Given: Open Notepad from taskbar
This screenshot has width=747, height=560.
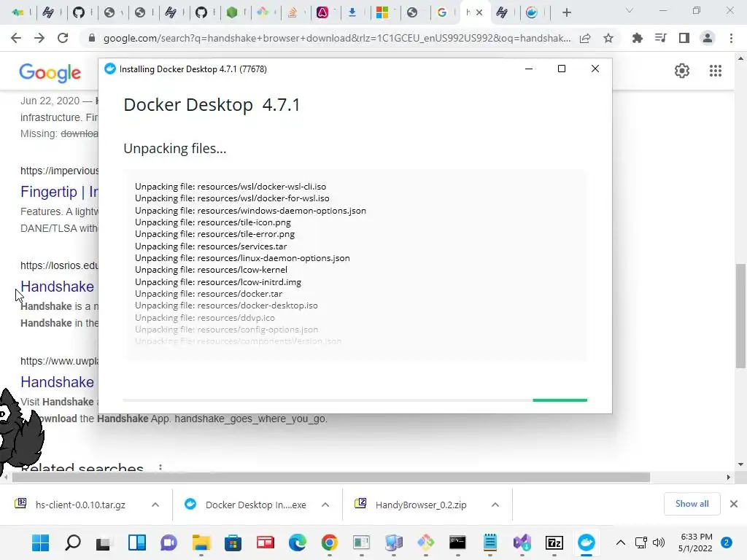Looking at the screenshot, I should pyautogui.click(x=489, y=542).
